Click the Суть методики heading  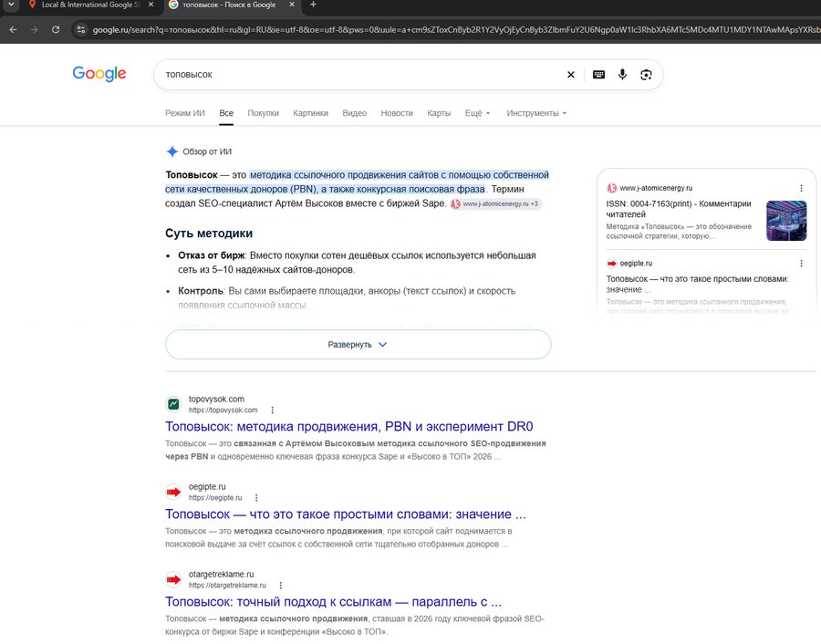(209, 234)
